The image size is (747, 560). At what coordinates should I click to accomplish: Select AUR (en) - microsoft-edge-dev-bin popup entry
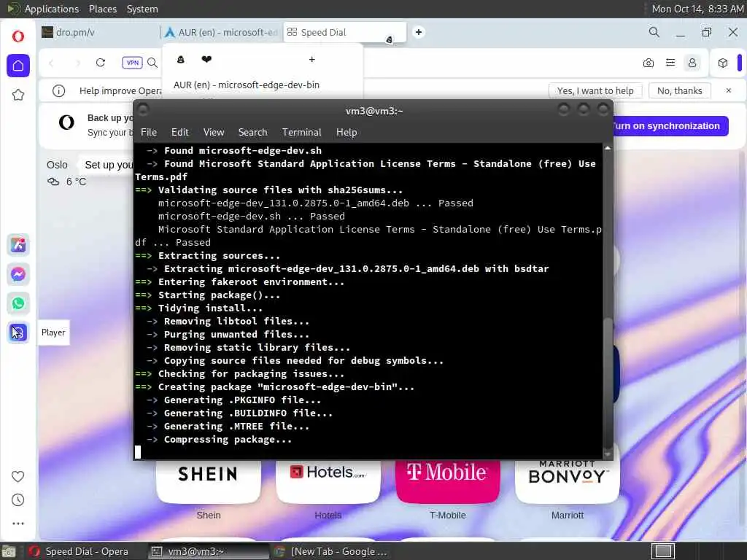point(247,85)
